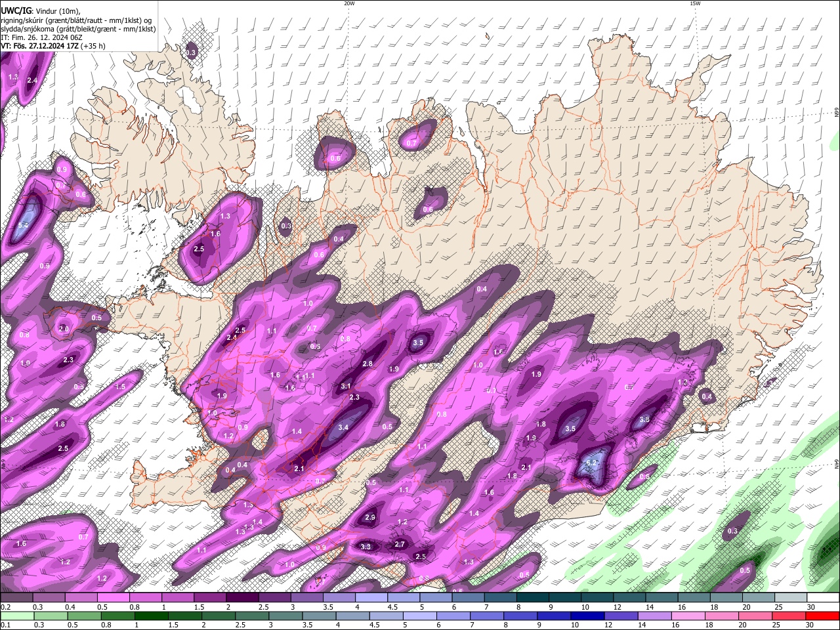Click the 2.0 value on the map

[64, 329]
